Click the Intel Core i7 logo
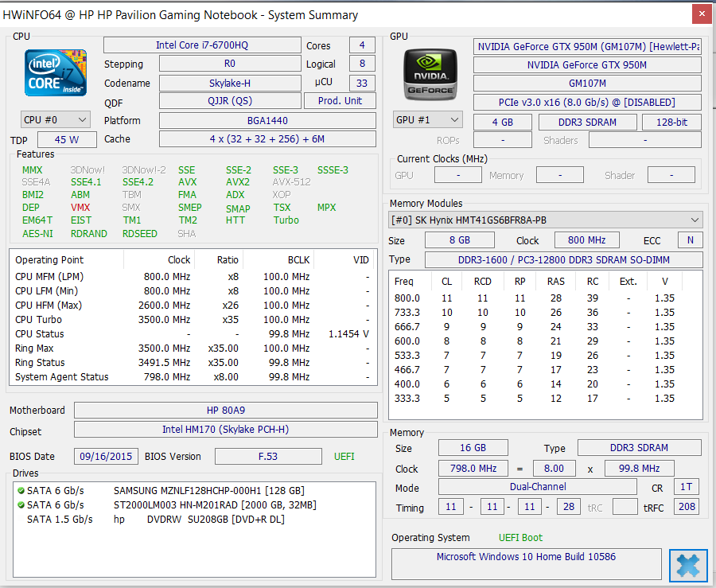This screenshot has height=588, width=716. pos(55,73)
